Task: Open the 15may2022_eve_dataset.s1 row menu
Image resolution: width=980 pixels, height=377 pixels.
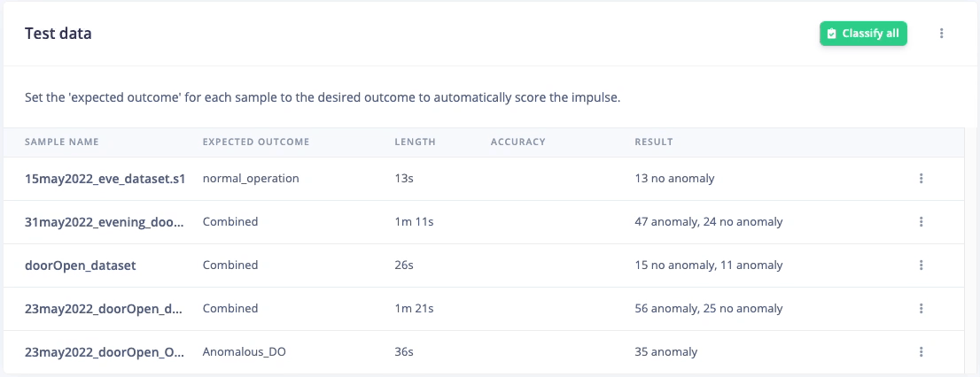Action: (x=922, y=179)
